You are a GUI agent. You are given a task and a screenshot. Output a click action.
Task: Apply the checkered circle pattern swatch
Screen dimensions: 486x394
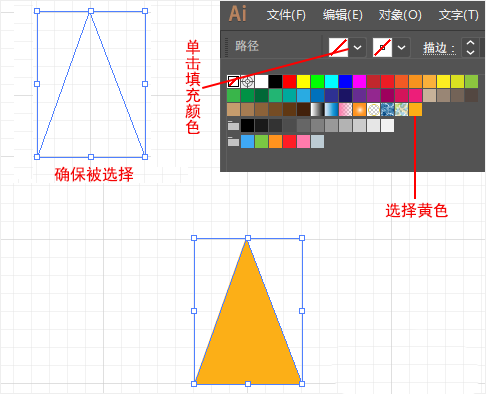(x=373, y=109)
